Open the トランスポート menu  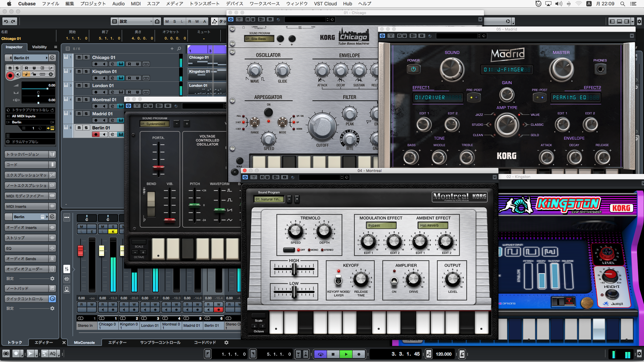coord(205,4)
